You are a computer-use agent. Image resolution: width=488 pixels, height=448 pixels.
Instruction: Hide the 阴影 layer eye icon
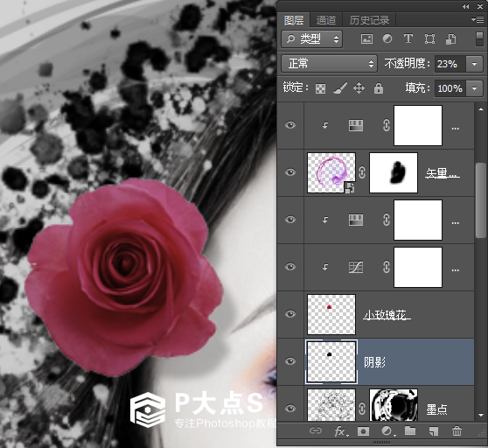point(290,361)
